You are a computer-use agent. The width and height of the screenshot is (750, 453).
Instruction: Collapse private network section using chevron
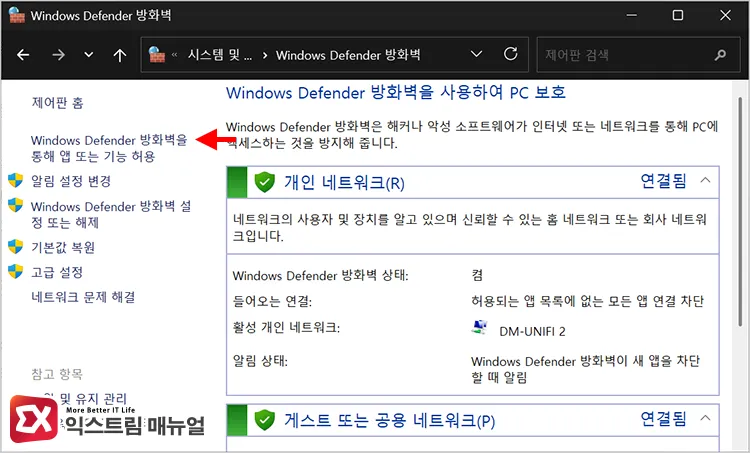pyautogui.click(x=705, y=180)
